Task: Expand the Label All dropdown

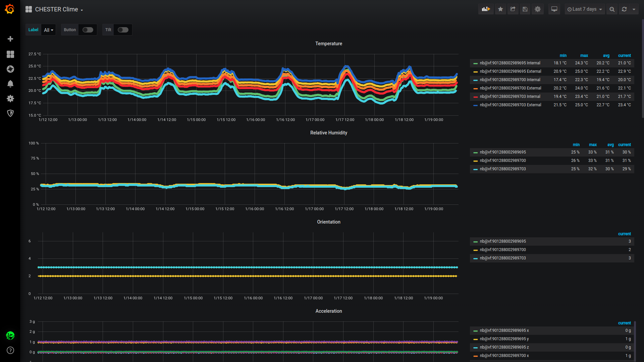Action: click(49, 30)
